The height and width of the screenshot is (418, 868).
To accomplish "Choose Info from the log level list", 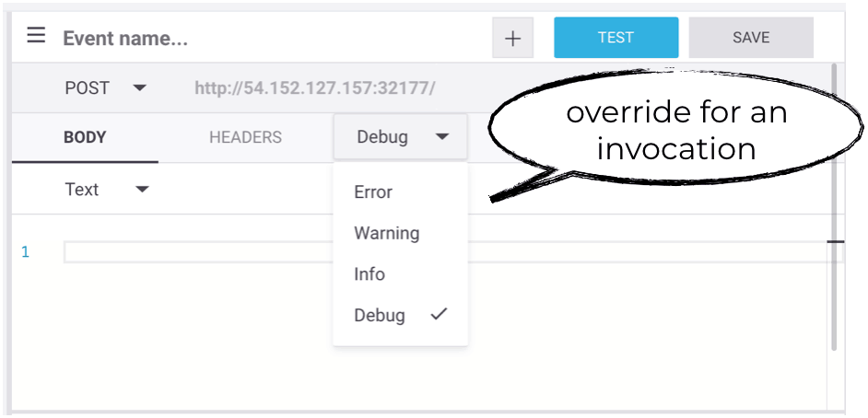I will click(x=369, y=274).
